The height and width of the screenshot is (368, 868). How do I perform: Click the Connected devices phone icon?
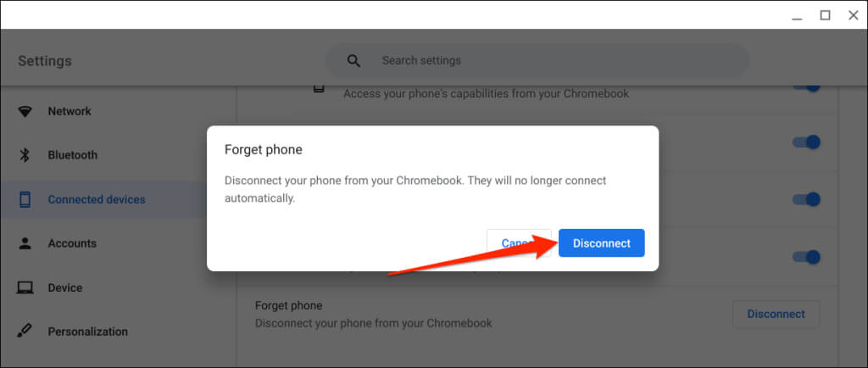pyautogui.click(x=25, y=199)
